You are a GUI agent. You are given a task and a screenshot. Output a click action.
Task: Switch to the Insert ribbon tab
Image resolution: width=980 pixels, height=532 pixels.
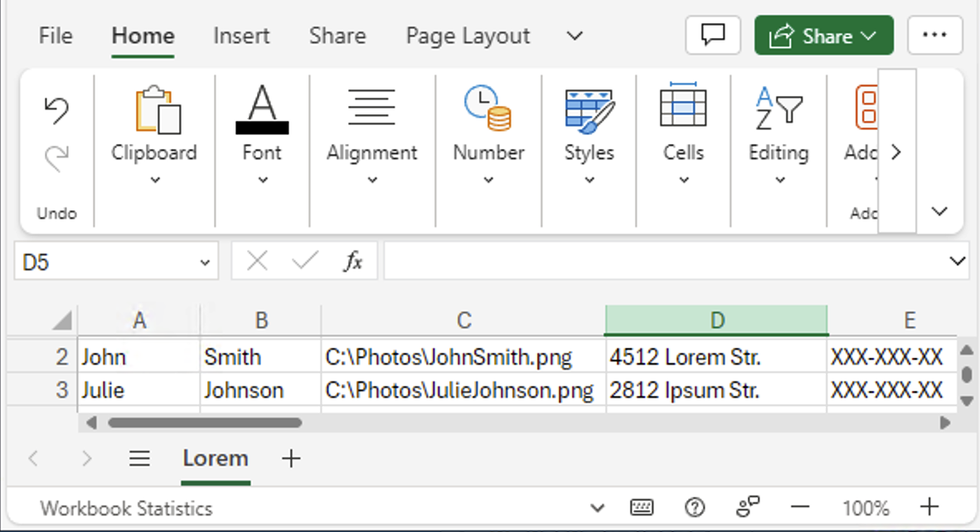(x=240, y=36)
